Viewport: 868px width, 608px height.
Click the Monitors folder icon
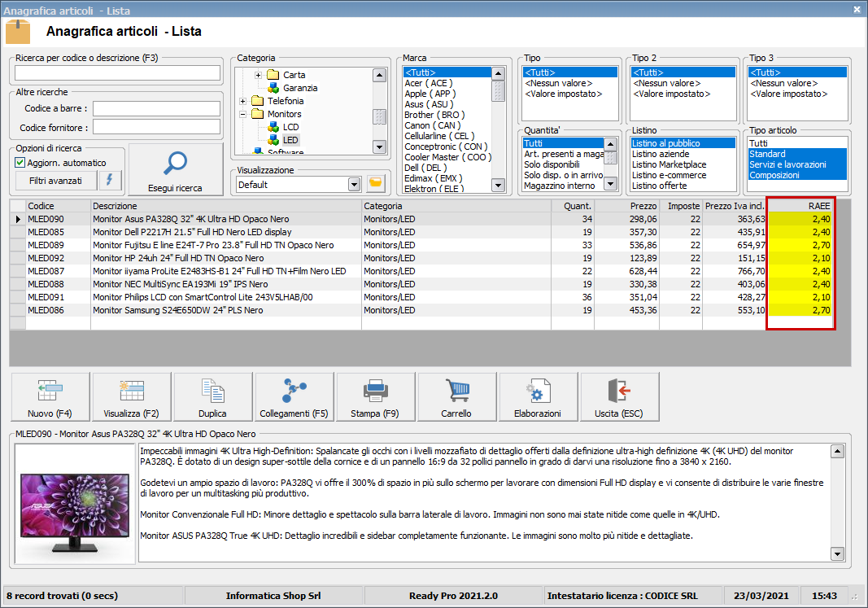pos(257,114)
